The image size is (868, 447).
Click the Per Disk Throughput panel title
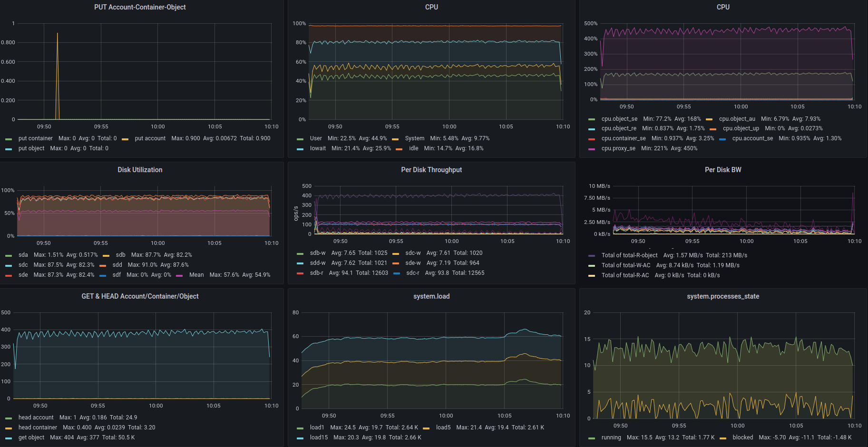(431, 170)
